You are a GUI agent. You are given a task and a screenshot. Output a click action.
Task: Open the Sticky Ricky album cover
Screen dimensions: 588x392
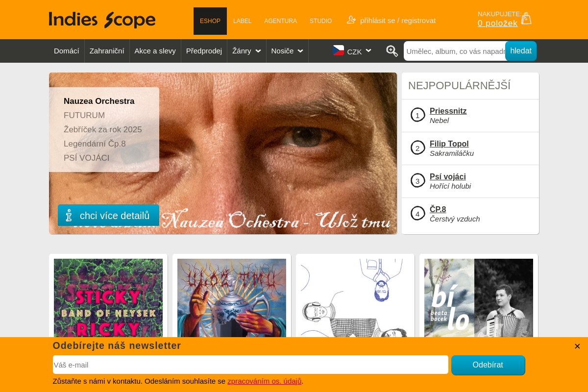click(x=108, y=298)
